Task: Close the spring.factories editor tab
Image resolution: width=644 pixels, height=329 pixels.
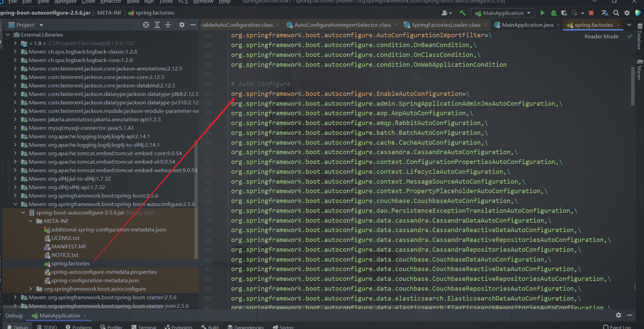Action: pyautogui.click(x=618, y=25)
